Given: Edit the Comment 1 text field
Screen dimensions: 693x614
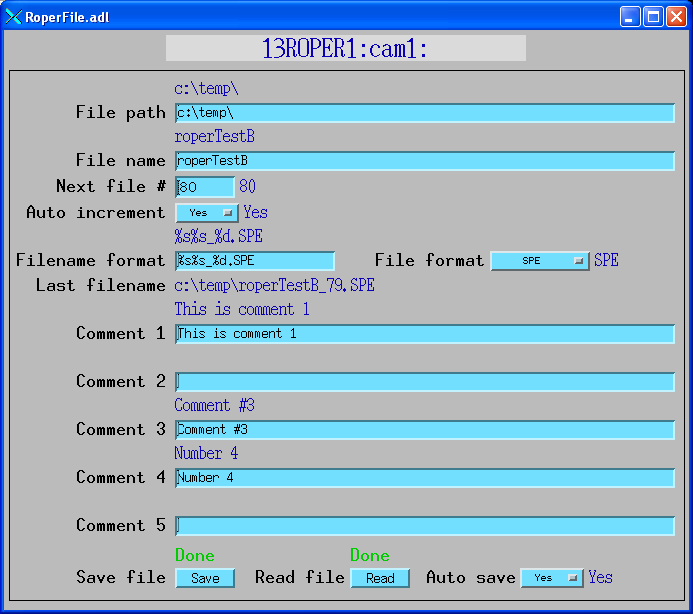Looking at the screenshot, I should coord(424,334).
